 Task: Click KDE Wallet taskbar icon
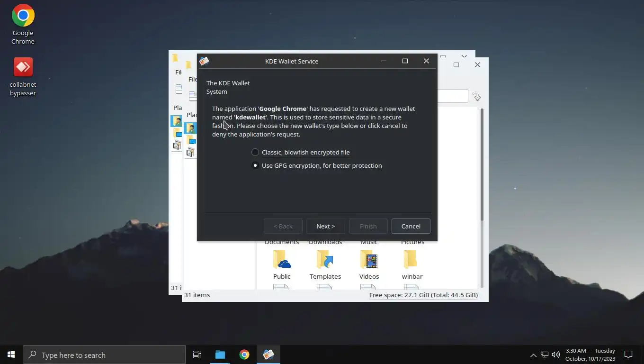(x=268, y=355)
